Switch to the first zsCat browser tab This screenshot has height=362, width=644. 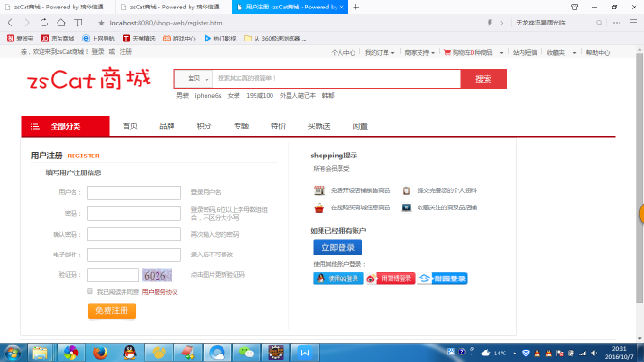coord(58,7)
